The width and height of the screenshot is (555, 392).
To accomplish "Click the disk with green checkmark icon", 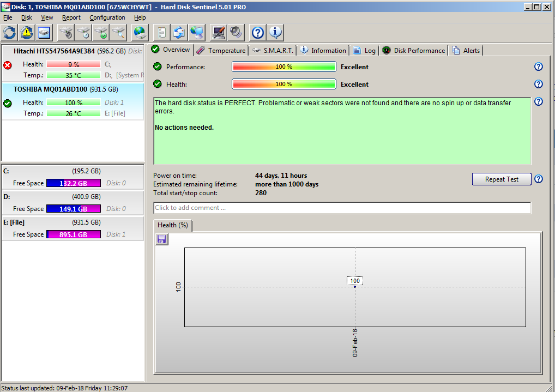I will tap(101, 33).
